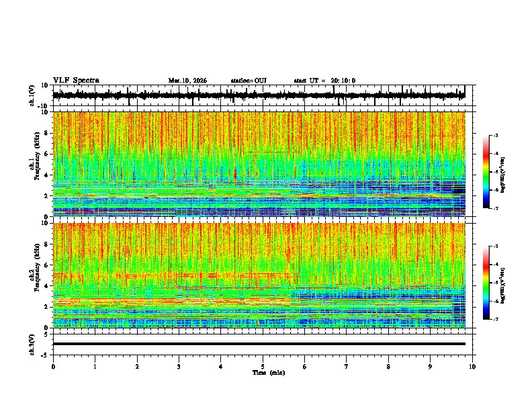Click the "ch.1(V)" waveform axis label
Screen dimensions: 532x411
32,95
